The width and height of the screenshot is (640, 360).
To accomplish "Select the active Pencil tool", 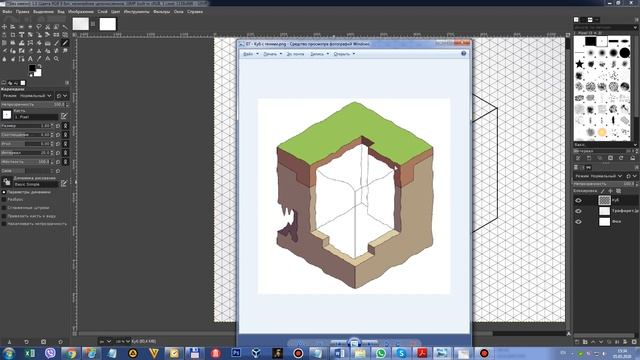I will coord(65,42).
